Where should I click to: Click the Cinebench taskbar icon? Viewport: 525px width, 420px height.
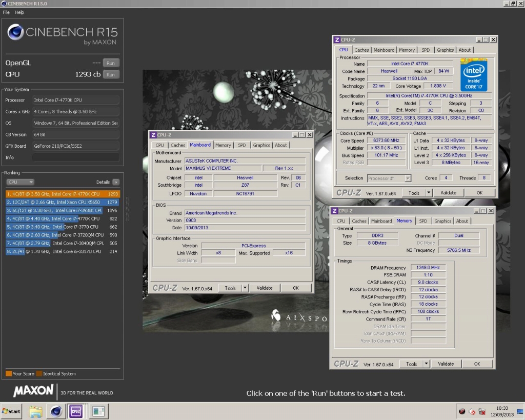pos(56,411)
